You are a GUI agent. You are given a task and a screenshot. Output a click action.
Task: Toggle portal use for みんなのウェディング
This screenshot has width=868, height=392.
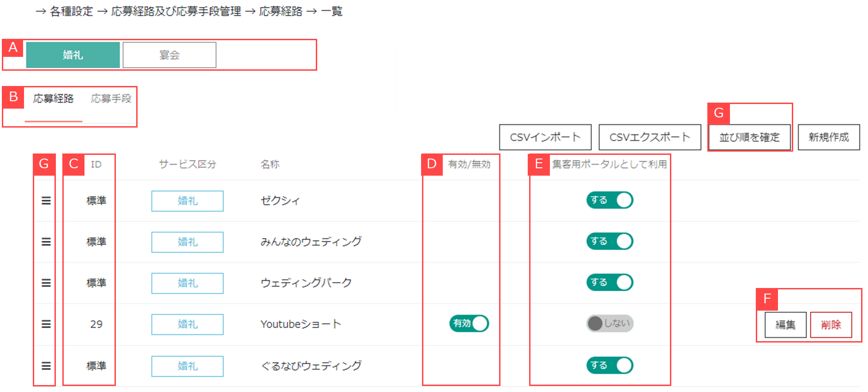coord(609,241)
